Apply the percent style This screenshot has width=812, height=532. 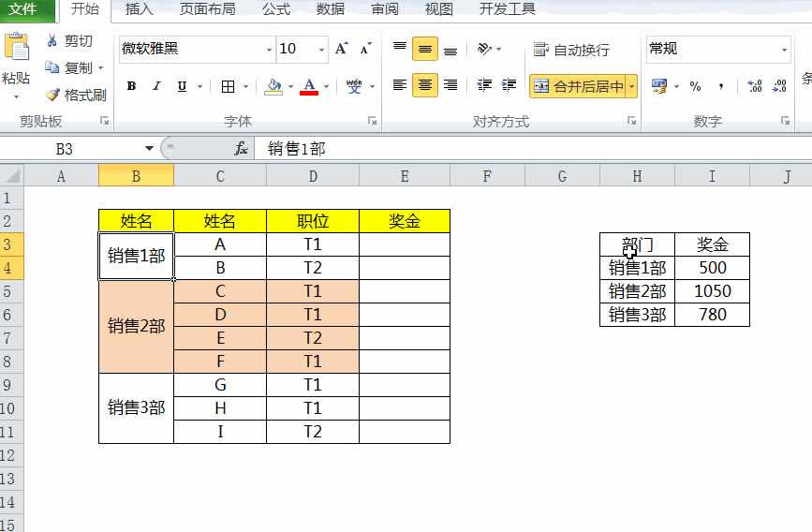click(695, 86)
